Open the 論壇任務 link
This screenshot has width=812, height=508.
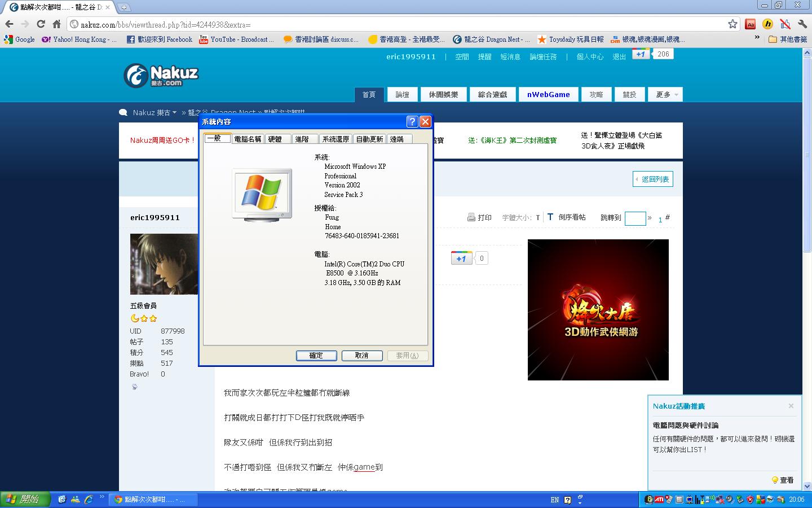tap(543, 57)
